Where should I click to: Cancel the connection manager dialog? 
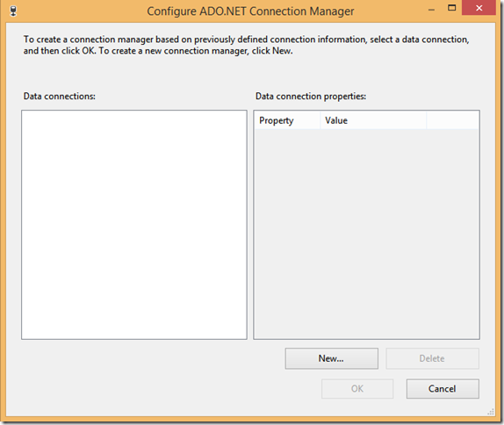click(x=443, y=389)
